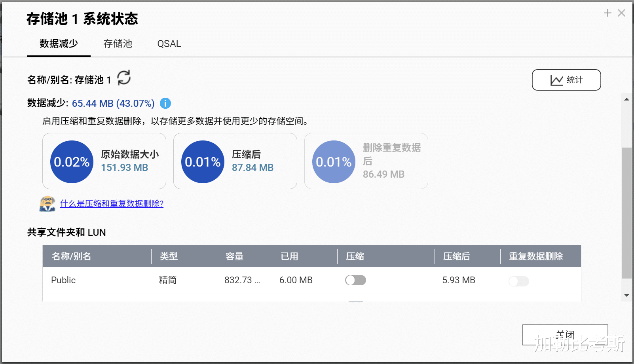
Task: Enable deduplication for the Public folder
Action: 519,281
